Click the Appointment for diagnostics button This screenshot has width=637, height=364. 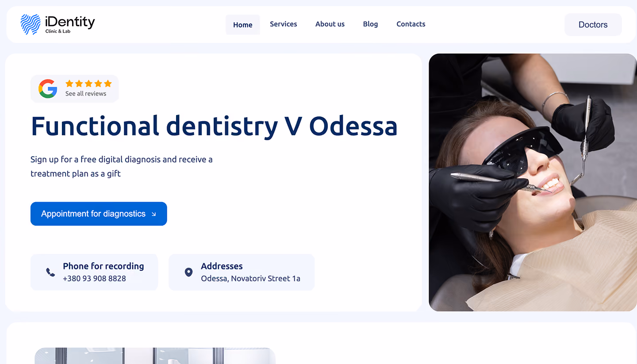pos(99,214)
